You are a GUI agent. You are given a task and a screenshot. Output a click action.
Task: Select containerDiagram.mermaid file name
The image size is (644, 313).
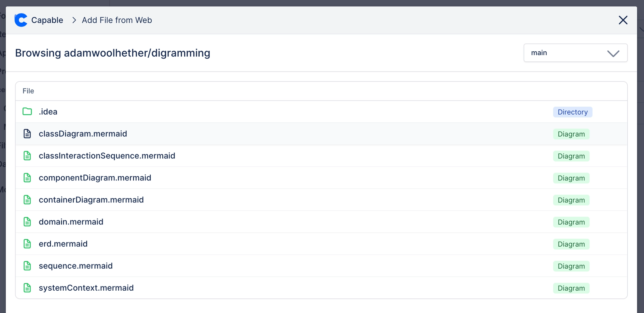(91, 200)
